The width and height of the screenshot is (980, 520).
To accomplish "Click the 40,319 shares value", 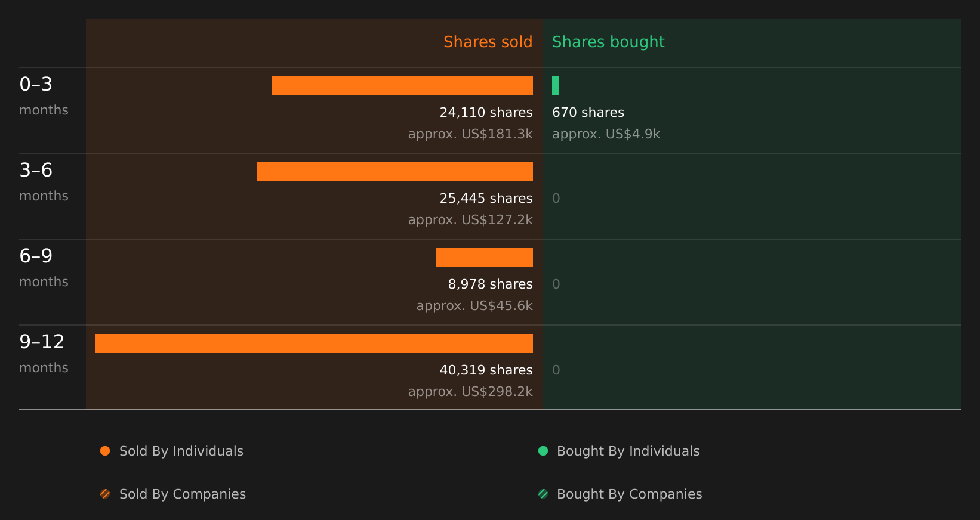I will click(x=486, y=370).
